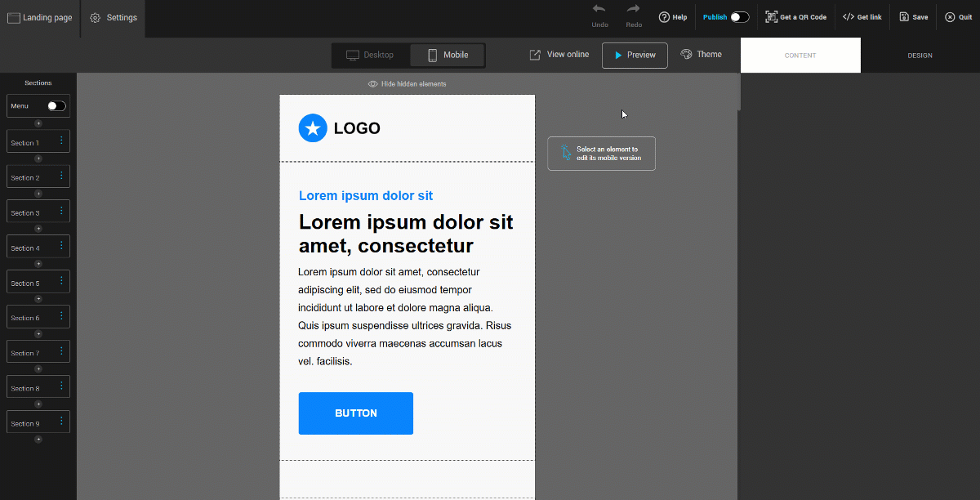Screen dimensions: 980x500
Task: Quit the editor
Action: [959, 17]
